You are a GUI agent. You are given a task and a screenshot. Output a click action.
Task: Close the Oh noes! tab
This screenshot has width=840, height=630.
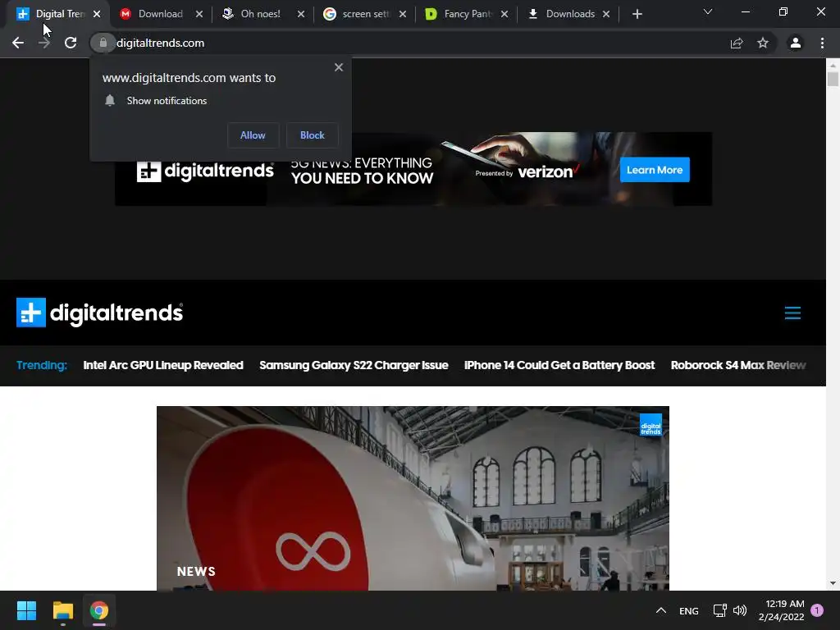pos(301,14)
